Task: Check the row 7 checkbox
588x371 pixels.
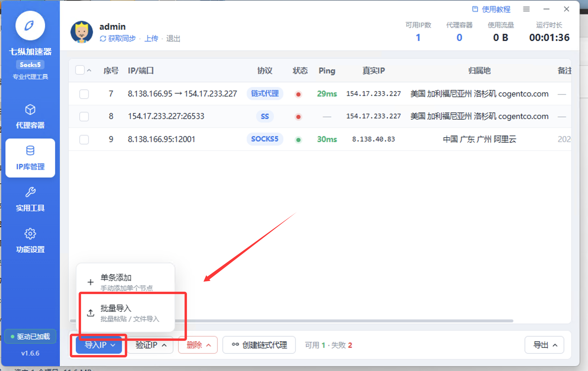Action: point(84,94)
